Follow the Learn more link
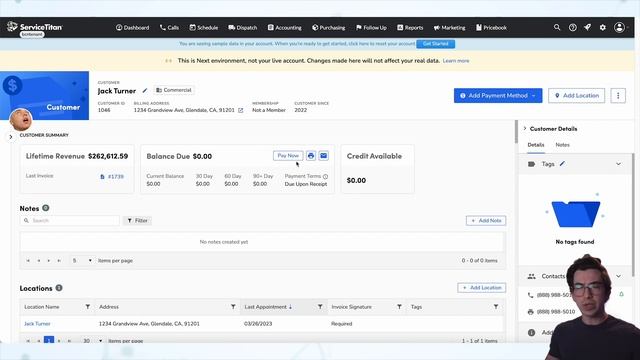Viewport: 640px width, 360px height. point(456,61)
